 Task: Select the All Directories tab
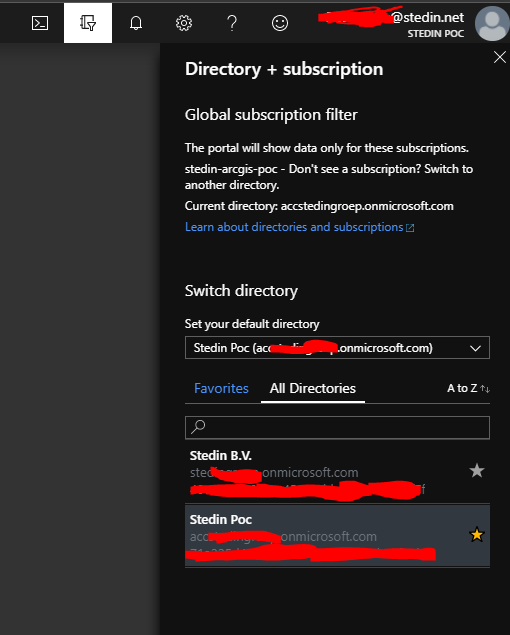click(313, 388)
